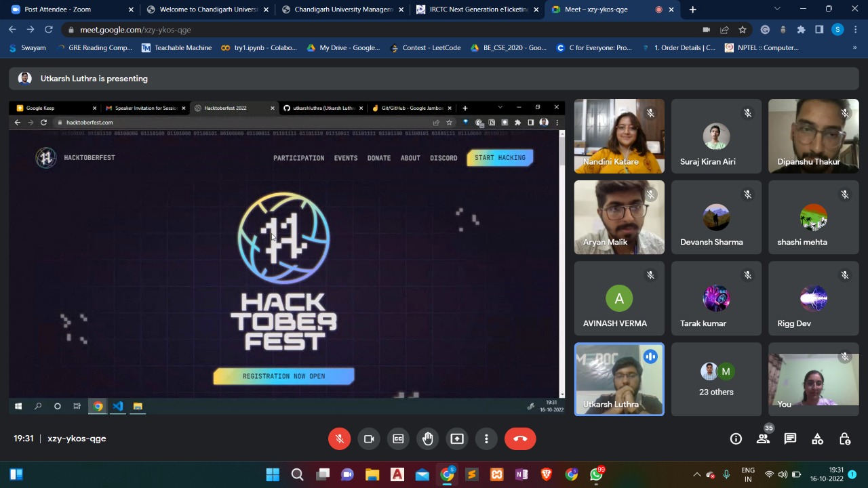Open the present now screen share icon
Screen dimensions: 868x488
pos(457,439)
